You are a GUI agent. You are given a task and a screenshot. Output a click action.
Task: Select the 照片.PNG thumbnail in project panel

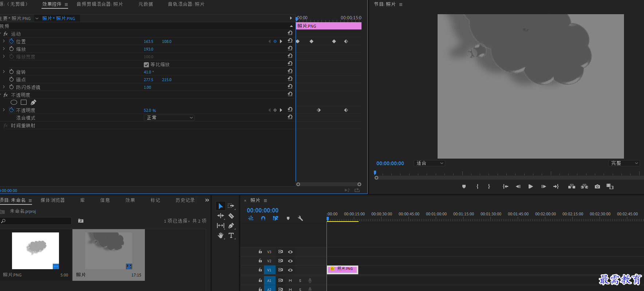[35, 251]
